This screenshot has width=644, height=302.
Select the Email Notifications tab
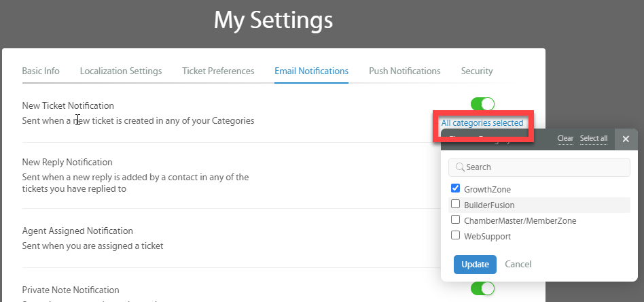(x=311, y=71)
